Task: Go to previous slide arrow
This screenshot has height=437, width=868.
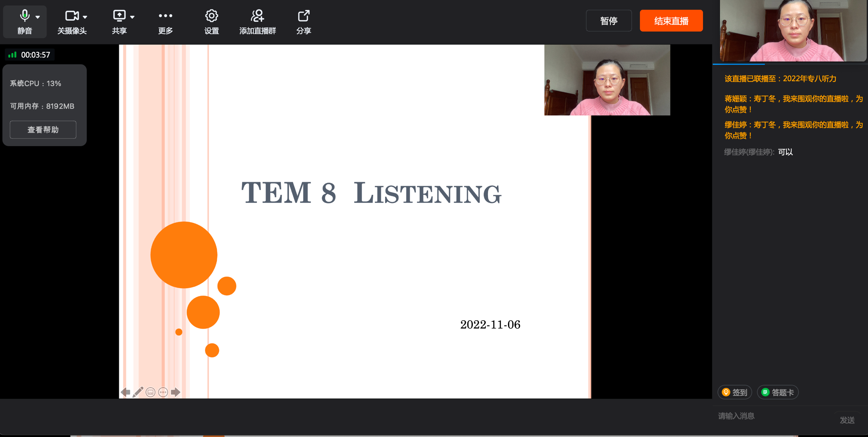Action: click(125, 392)
